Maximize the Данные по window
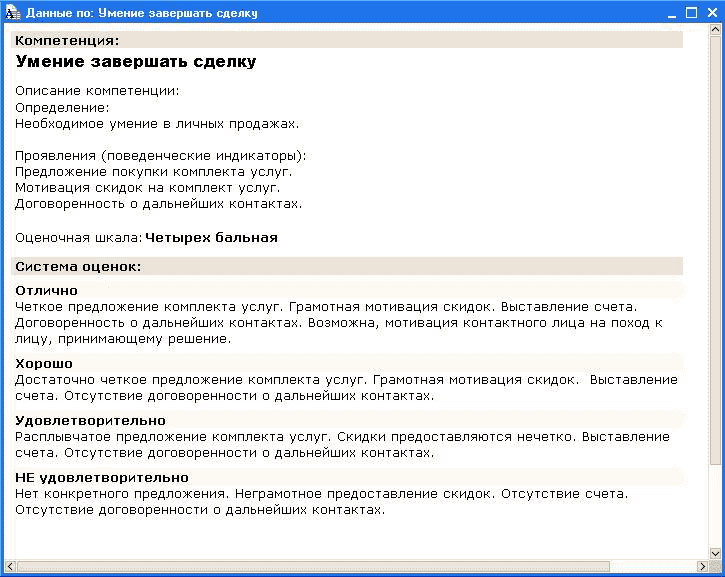The width and height of the screenshot is (725, 577). click(x=692, y=13)
